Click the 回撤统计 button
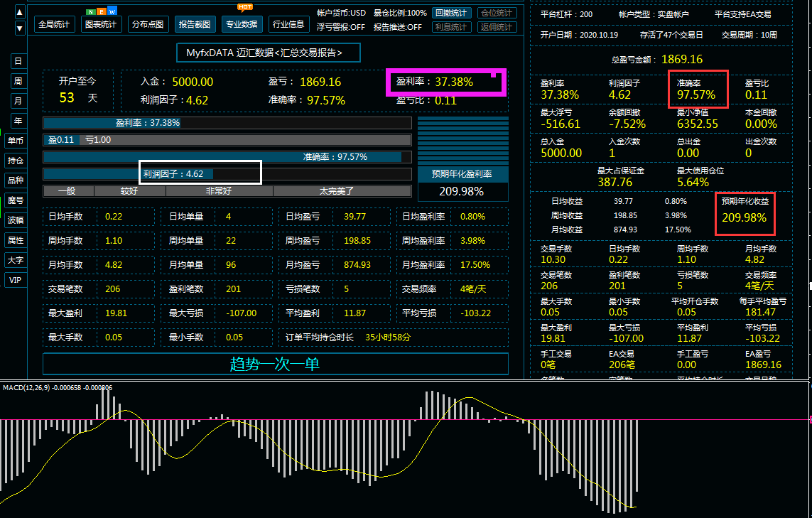This screenshot has height=518, width=812. (451, 13)
